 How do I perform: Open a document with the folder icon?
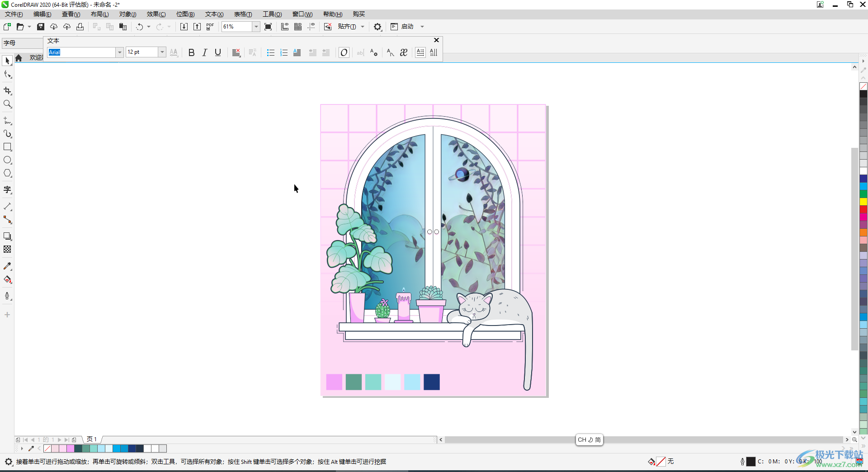click(x=20, y=27)
